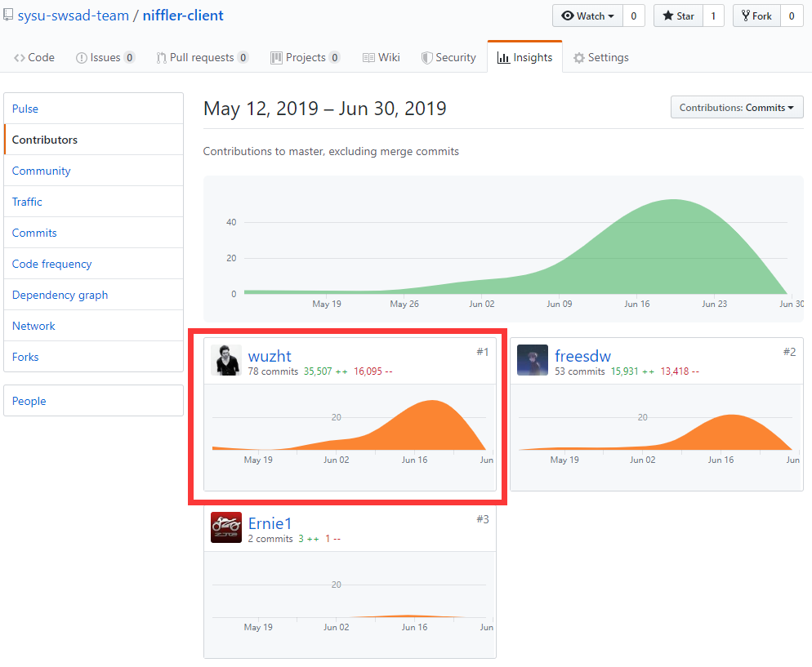Viewport: 812px width, 667px height.
Task: Open the sysu-swsad-team organization link
Action: 72,16
